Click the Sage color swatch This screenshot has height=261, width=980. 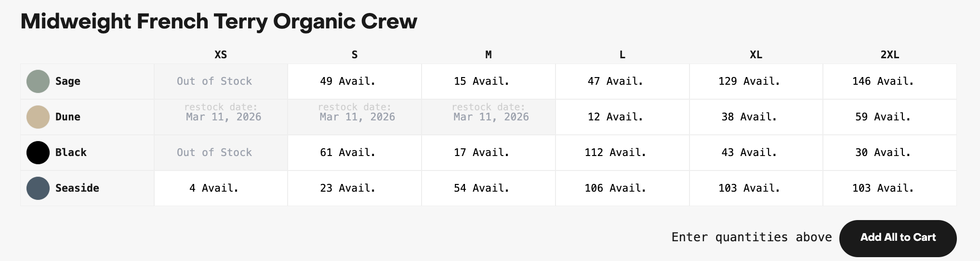[x=38, y=81]
